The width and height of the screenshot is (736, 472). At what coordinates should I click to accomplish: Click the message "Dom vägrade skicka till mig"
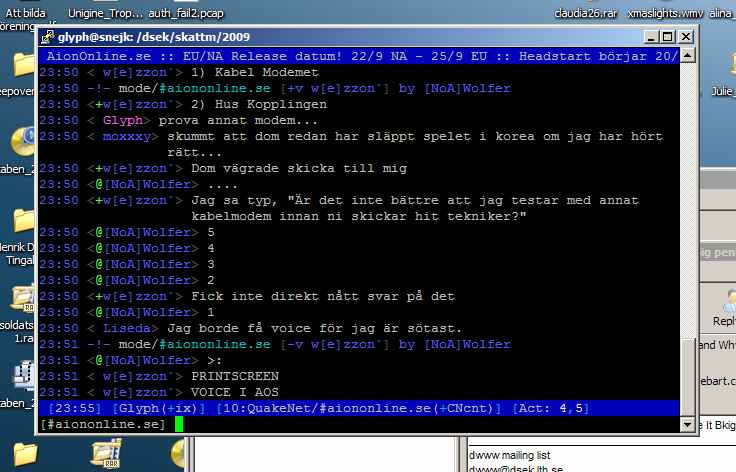pos(299,168)
